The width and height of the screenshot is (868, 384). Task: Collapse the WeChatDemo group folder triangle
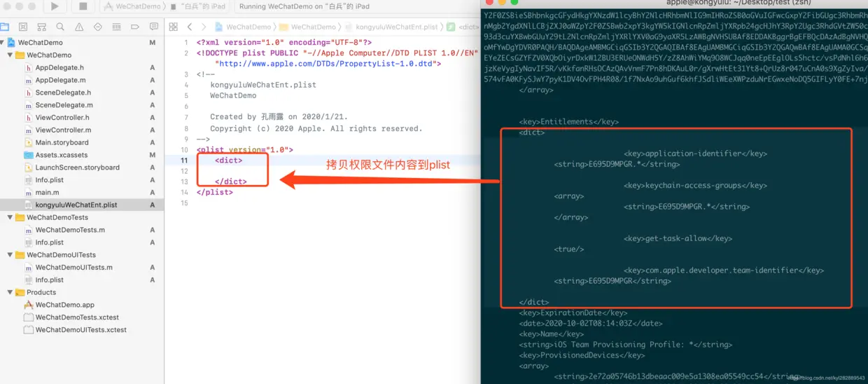10,55
